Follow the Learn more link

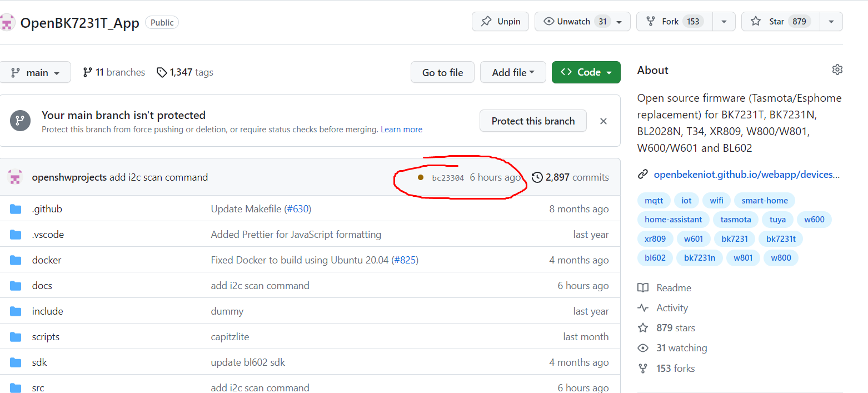click(401, 130)
